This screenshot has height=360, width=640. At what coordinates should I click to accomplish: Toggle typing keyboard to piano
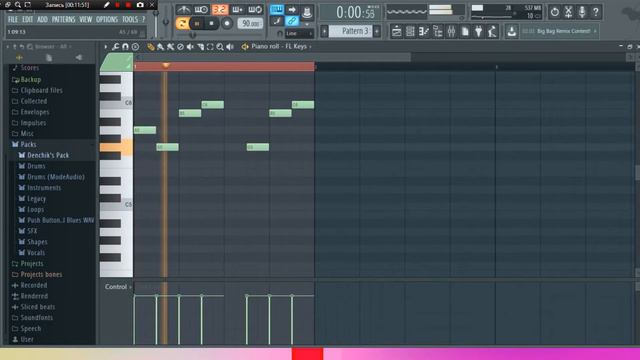pyautogui.click(x=276, y=10)
